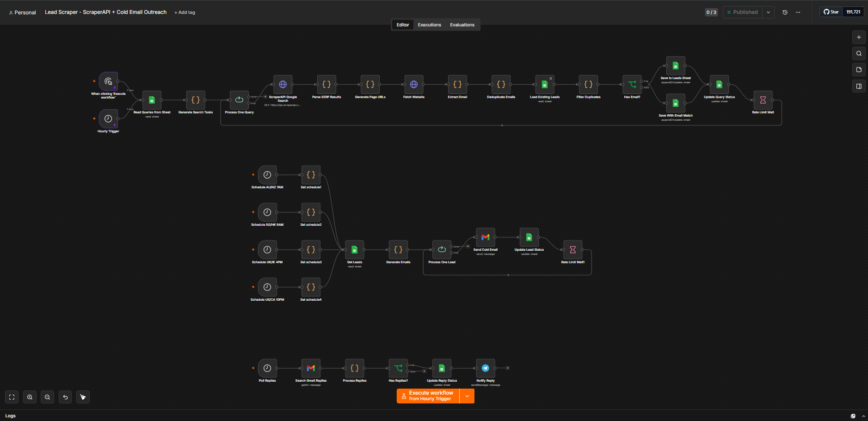Switch to the Evaluations tab
Viewport: 868px width, 421px height.
click(462, 25)
